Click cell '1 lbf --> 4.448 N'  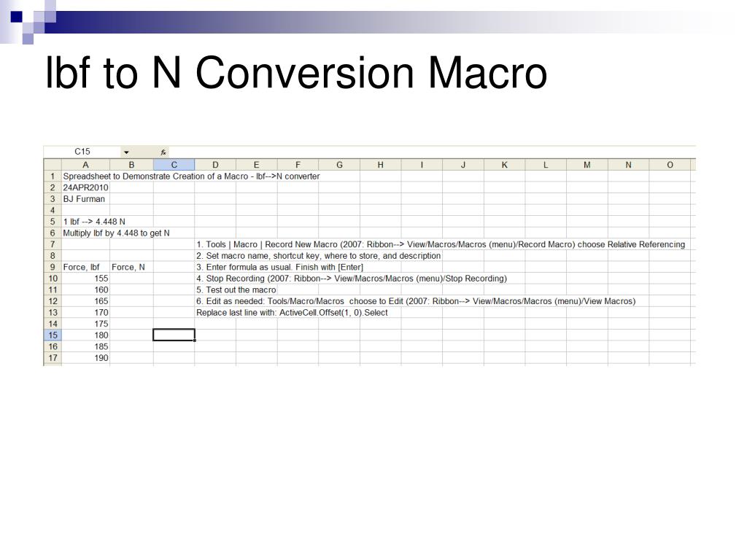point(94,222)
